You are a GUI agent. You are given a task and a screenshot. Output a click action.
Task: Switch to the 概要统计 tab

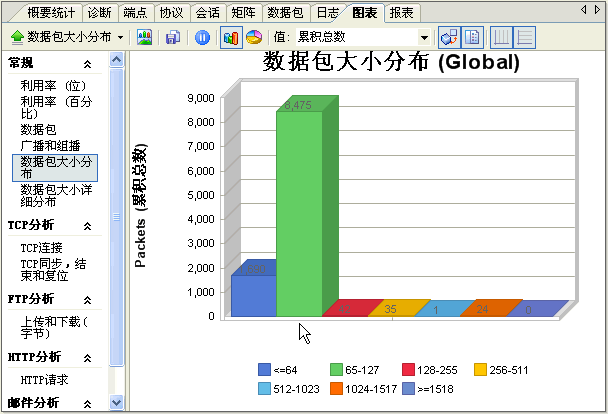[52, 12]
